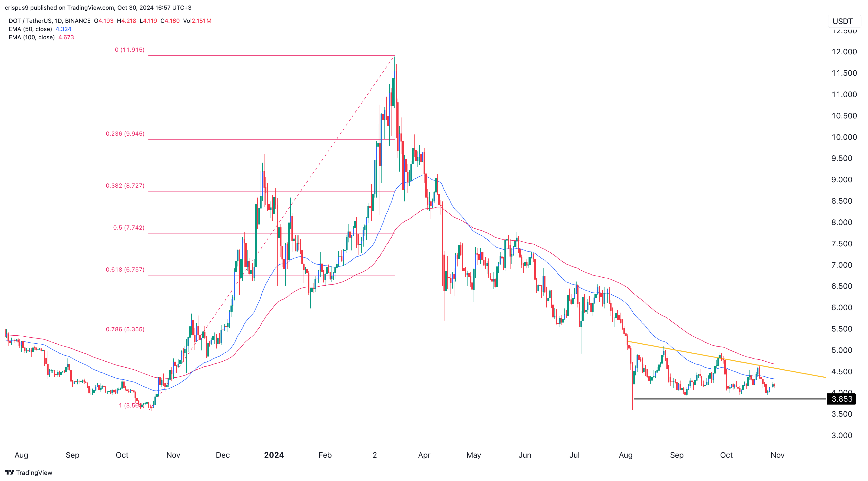Click the TradingView logo at bottom left

click(x=29, y=473)
